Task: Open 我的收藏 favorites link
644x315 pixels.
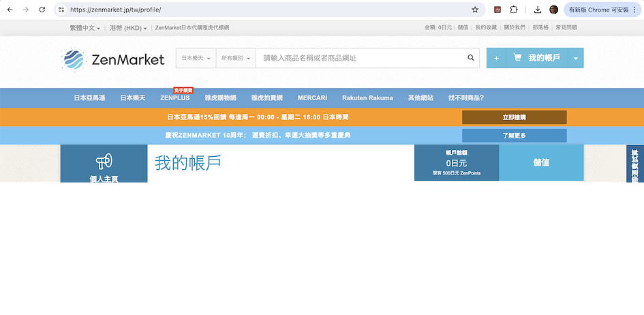Action: [487, 27]
